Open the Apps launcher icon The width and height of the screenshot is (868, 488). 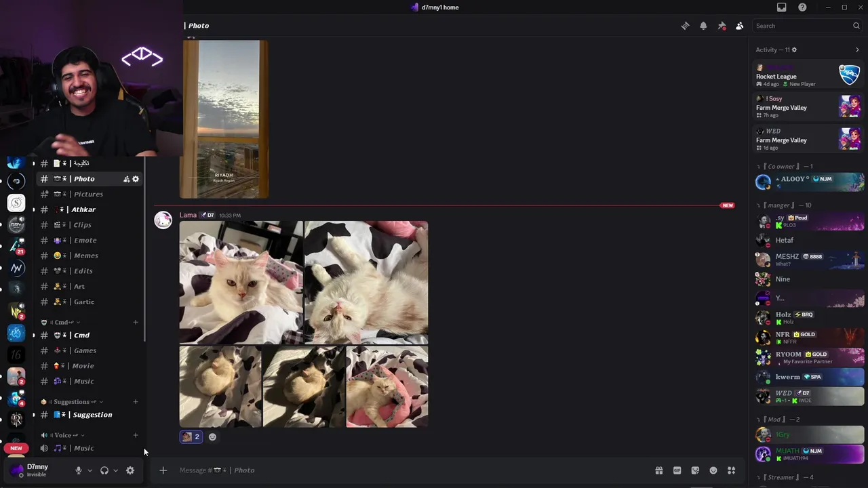[732, 470]
